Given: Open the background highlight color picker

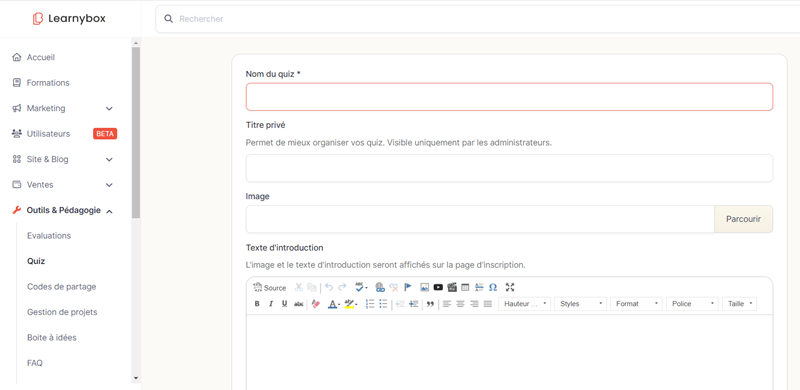Looking at the screenshot, I should (351, 304).
